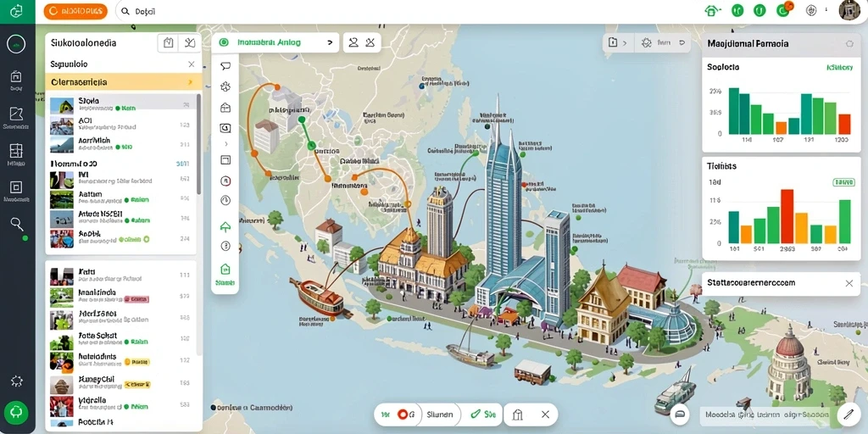Click the green home icon in top bar
The width and height of the screenshot is (868, 434).
(x=710, y=10)
